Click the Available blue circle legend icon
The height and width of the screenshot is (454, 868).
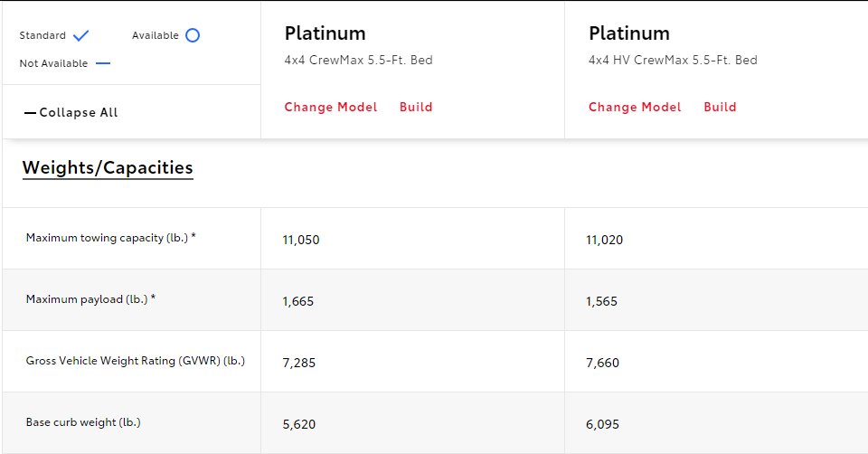[x=193, y=35]
